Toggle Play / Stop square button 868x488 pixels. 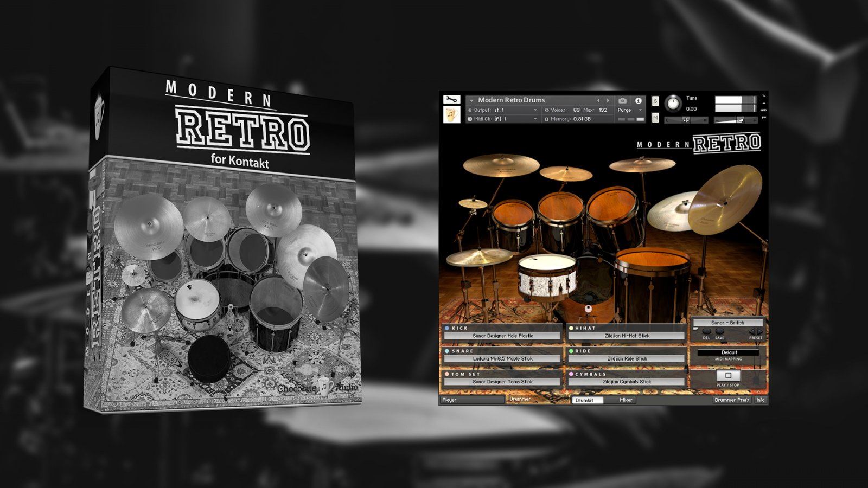click(x=728, y=375)
